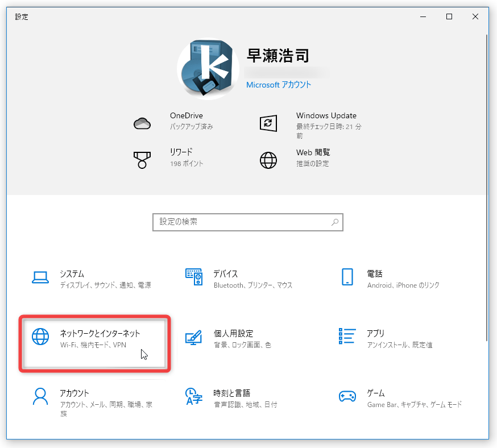The height and width of the screenshot is (448, 497).
Task: Click the Windows Update sync icon
Action: (x=268, y=123)
